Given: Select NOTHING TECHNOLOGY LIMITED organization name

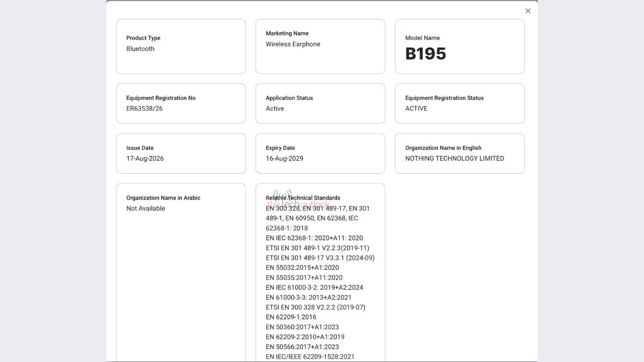Looking at the screenshot, I should pyautogui.click(x=455, y=158).
